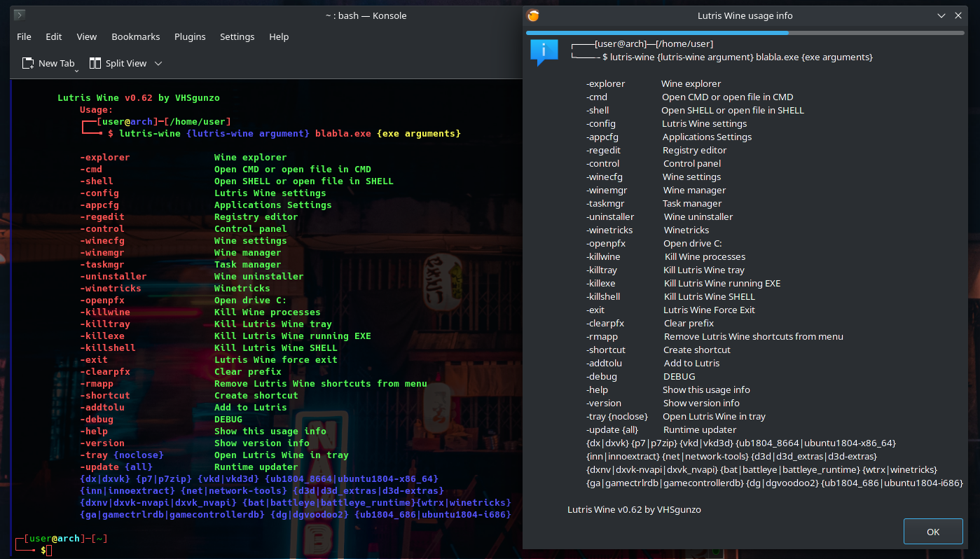
Task: Click '-uninstaller' in the dialog list
Action: tap(610, 216)
